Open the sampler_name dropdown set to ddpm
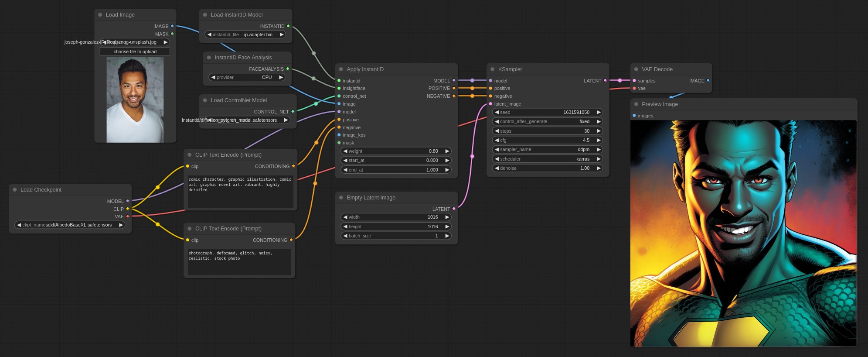This screenshot has height=357, width=868. pos(547,149)
